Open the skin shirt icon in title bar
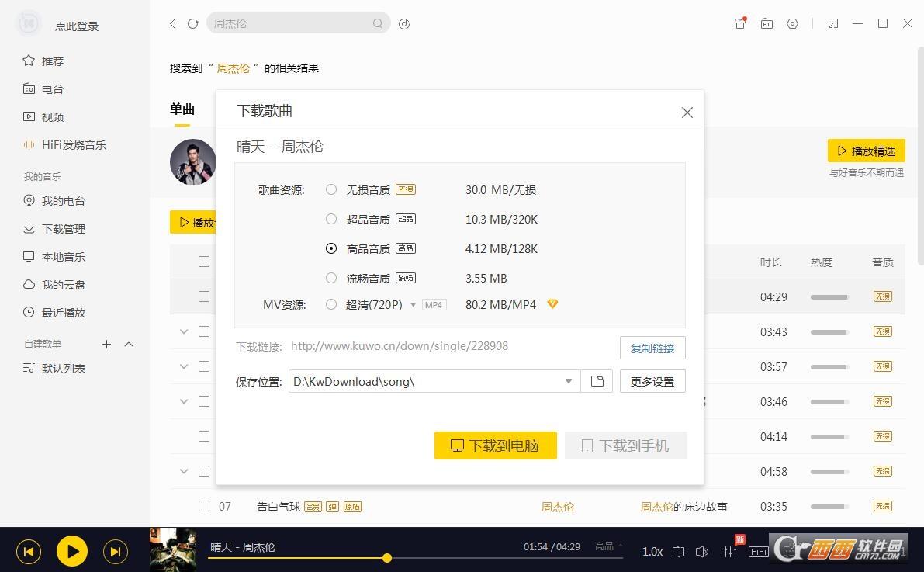924x572 pixels. pyautogui.click(x=740, y=23)
